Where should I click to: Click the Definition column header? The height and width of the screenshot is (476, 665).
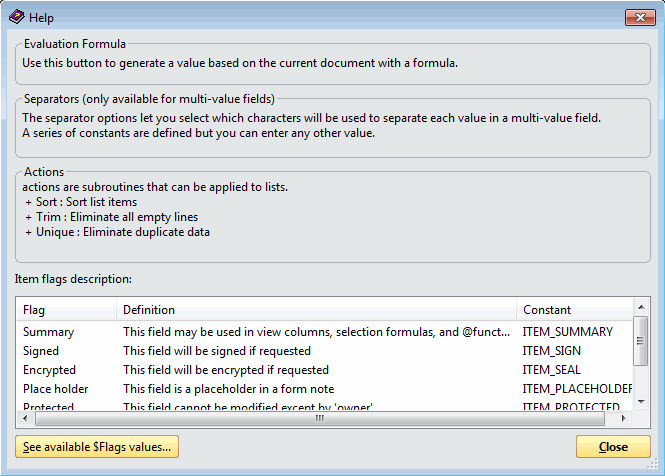pos(315,310)
